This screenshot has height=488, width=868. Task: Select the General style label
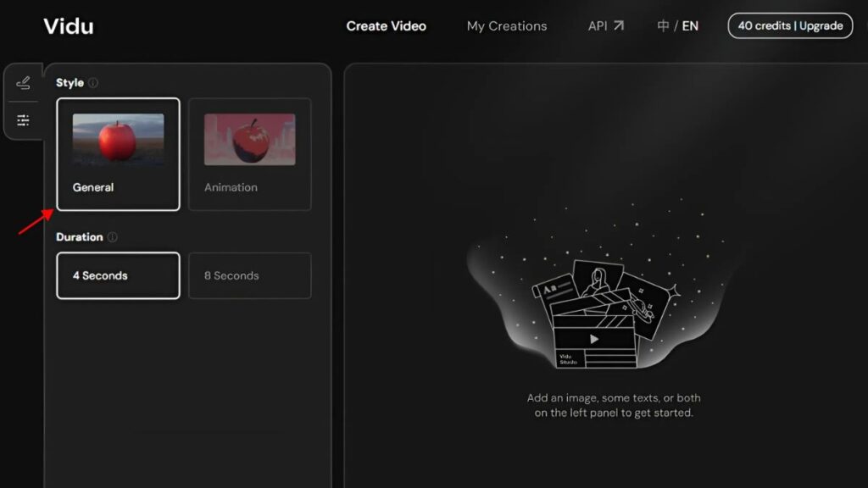(x=93, y=187)
